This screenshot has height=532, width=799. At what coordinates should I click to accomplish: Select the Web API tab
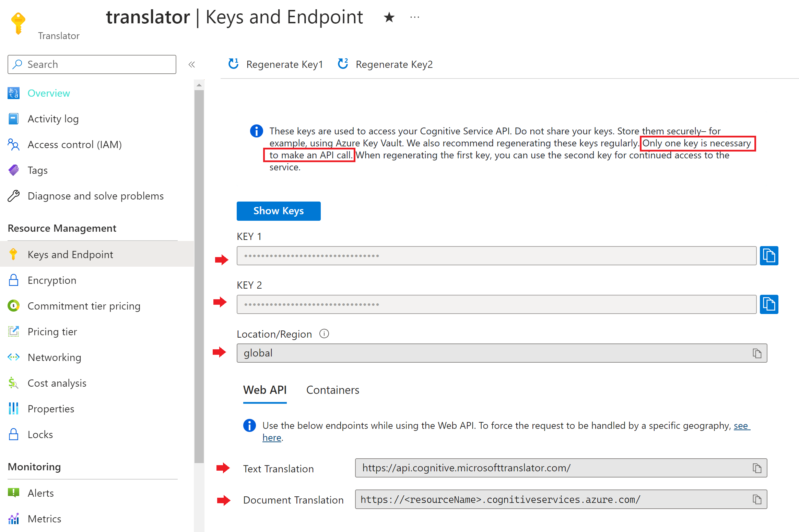[256, 389]
